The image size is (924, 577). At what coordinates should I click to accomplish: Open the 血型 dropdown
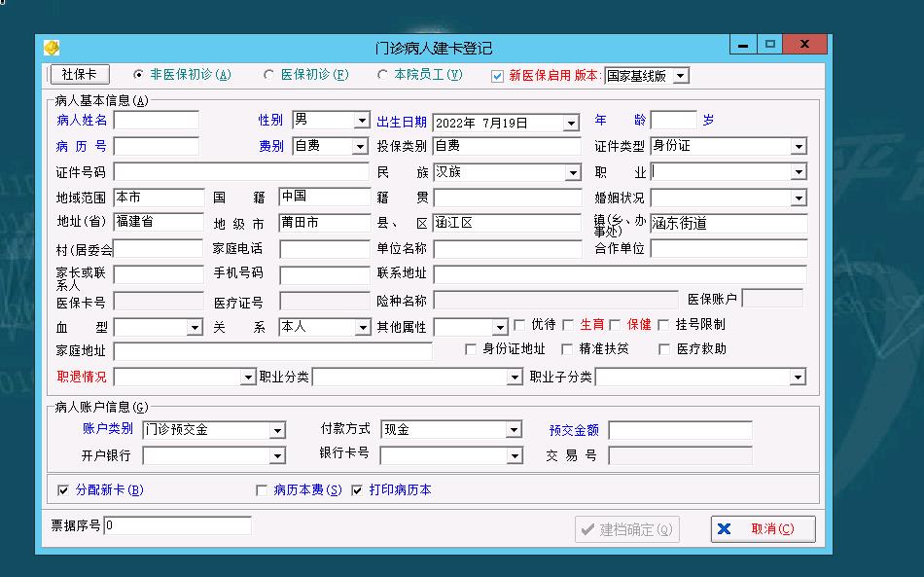(x=195, y=328)
